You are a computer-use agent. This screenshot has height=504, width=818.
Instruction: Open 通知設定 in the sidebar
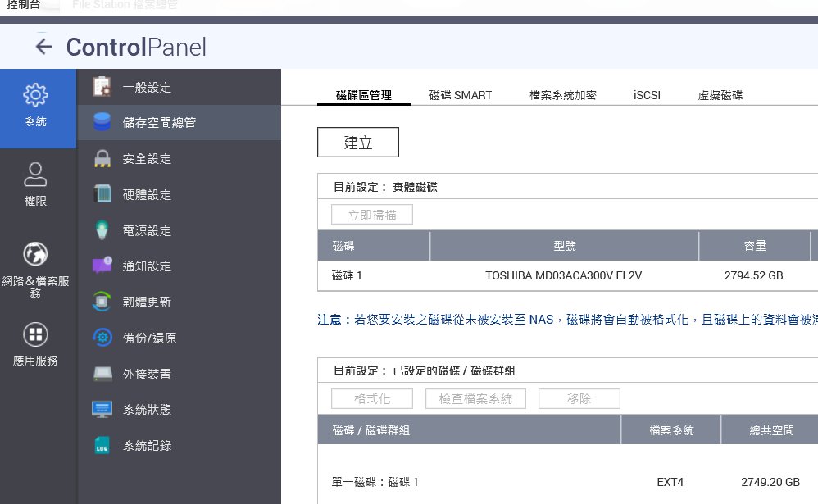tap(147, 266)
